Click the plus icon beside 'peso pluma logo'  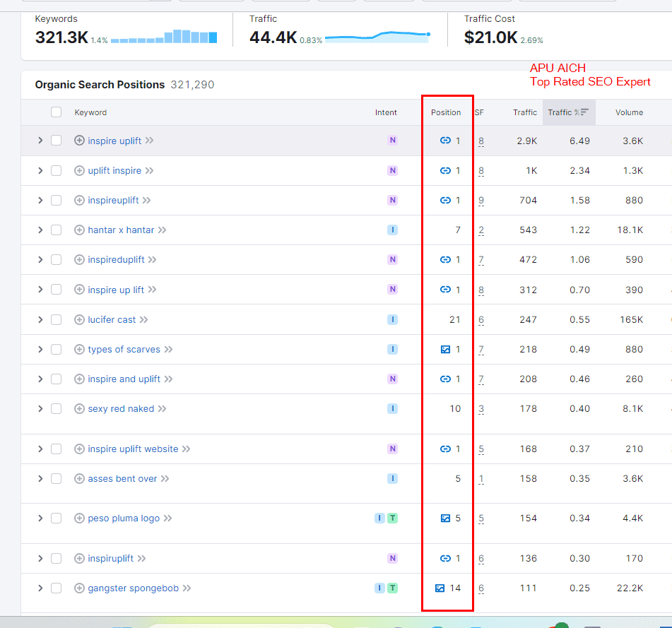click(79, 518)
